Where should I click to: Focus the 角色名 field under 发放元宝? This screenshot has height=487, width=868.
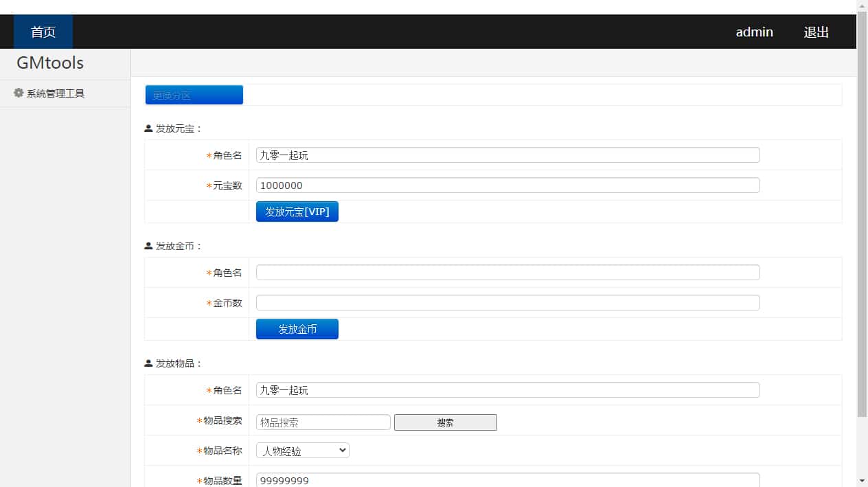pos(507,155)
